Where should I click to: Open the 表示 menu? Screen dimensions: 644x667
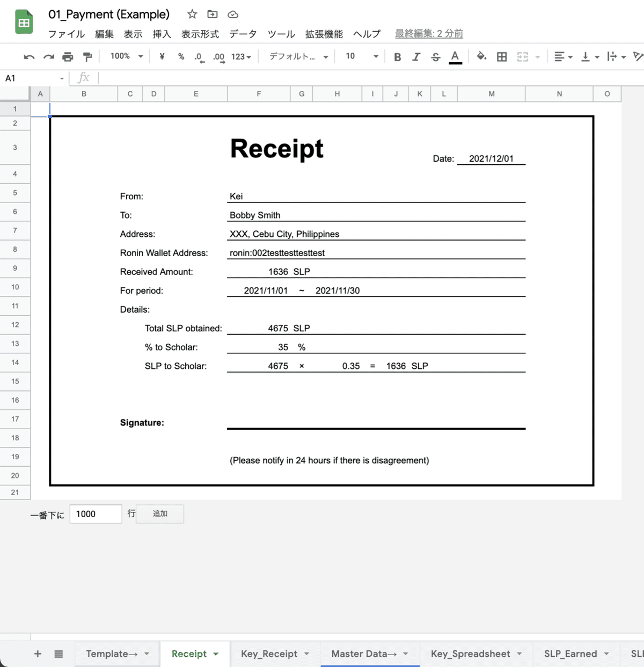(133, 34)
